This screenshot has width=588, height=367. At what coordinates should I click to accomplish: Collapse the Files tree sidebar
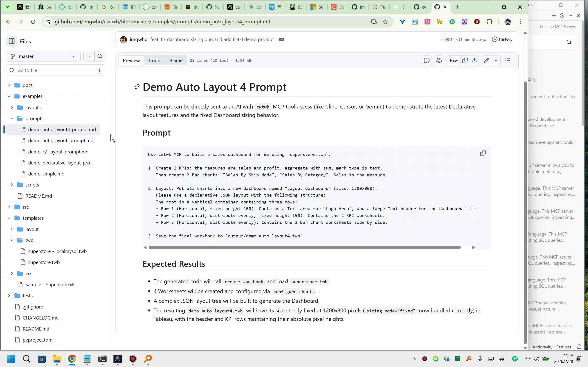click(x=12, y=41)
